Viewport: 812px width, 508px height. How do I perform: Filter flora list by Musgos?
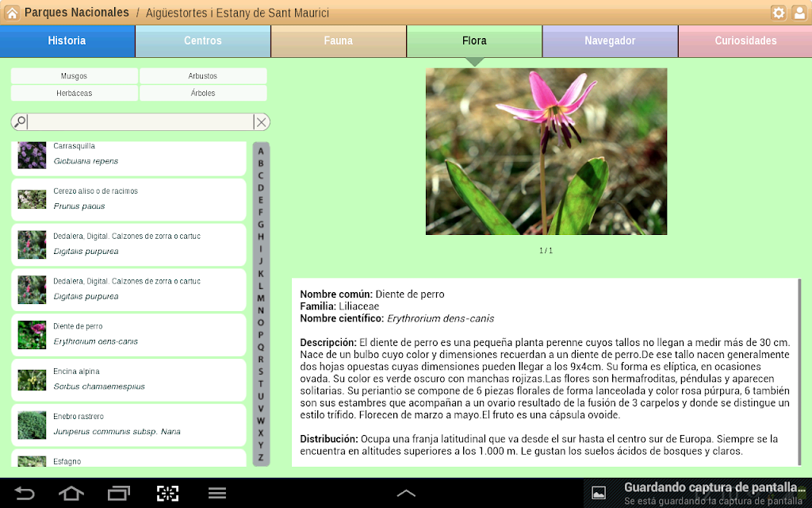[74, 76]
